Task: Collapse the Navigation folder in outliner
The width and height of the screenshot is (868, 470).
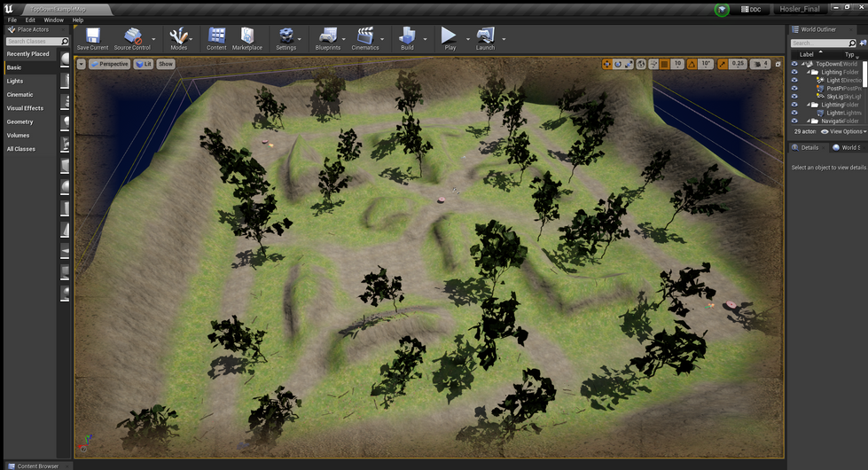Action: [809, 121]
